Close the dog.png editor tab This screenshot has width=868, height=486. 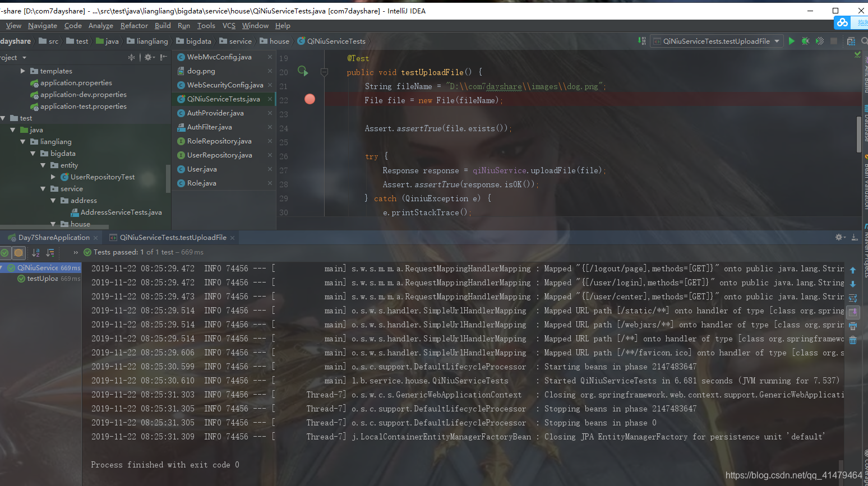[x=270, y=70]
